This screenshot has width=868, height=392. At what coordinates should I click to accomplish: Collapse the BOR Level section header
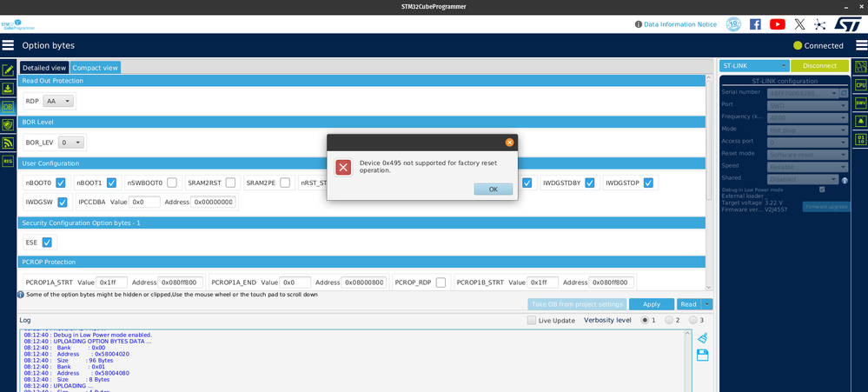[x=361, y=122]
